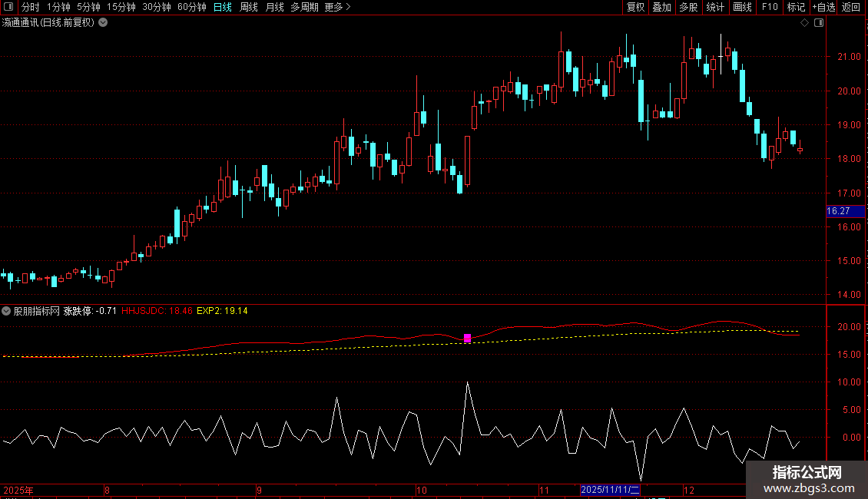Select the 15分钟 period
868x499 pixels.
pyautogui.click(x=121, y=7)
